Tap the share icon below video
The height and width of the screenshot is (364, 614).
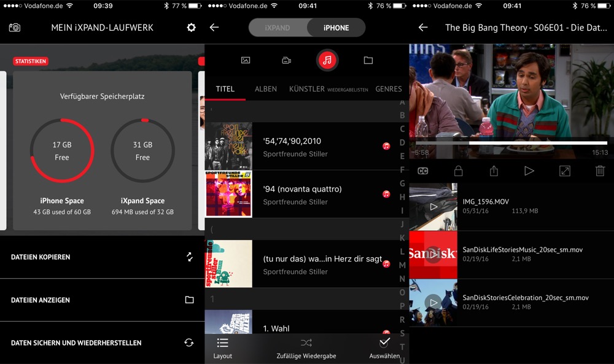point(494,171)
